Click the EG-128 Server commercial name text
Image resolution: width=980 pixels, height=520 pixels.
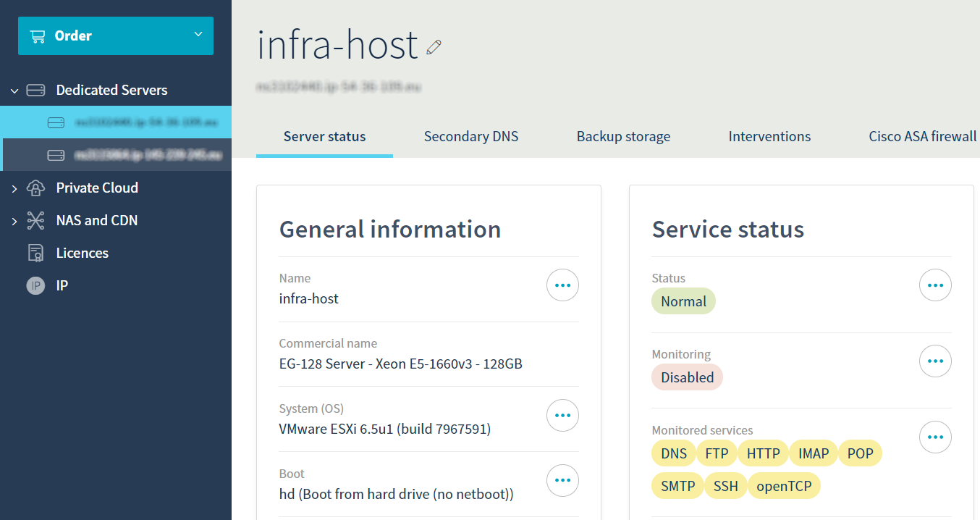(x=401, y=364)
